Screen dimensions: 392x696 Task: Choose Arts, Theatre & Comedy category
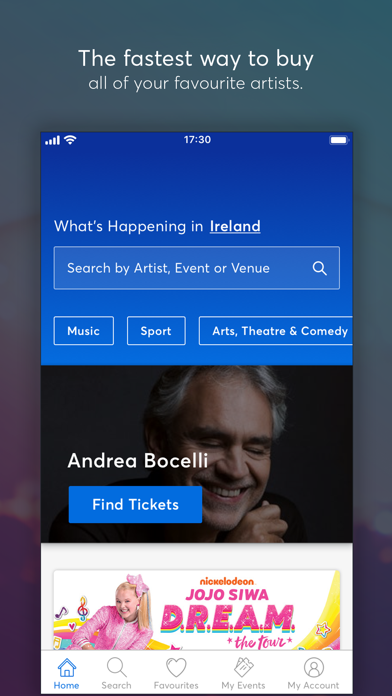[276, 331]
